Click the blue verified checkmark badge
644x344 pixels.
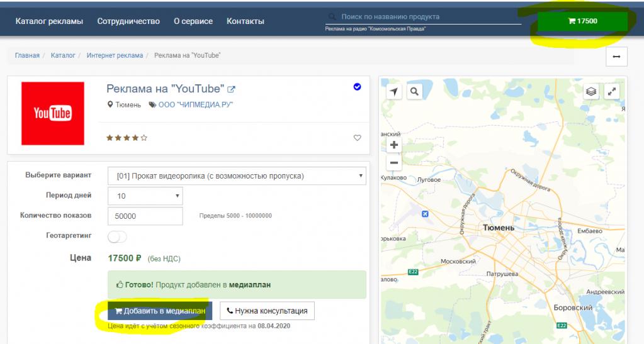pos(358,87)
